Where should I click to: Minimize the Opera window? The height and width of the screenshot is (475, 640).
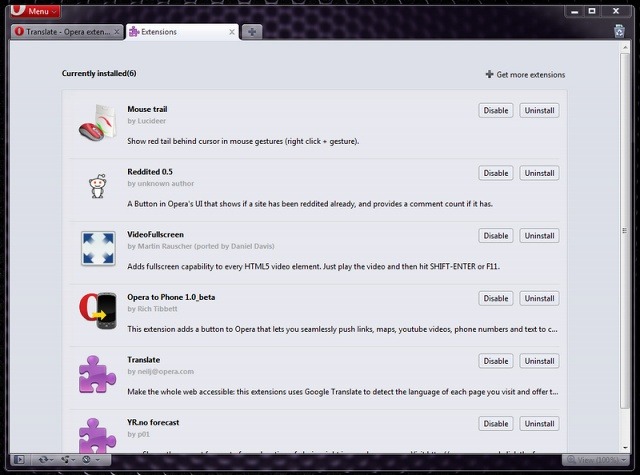575,11
